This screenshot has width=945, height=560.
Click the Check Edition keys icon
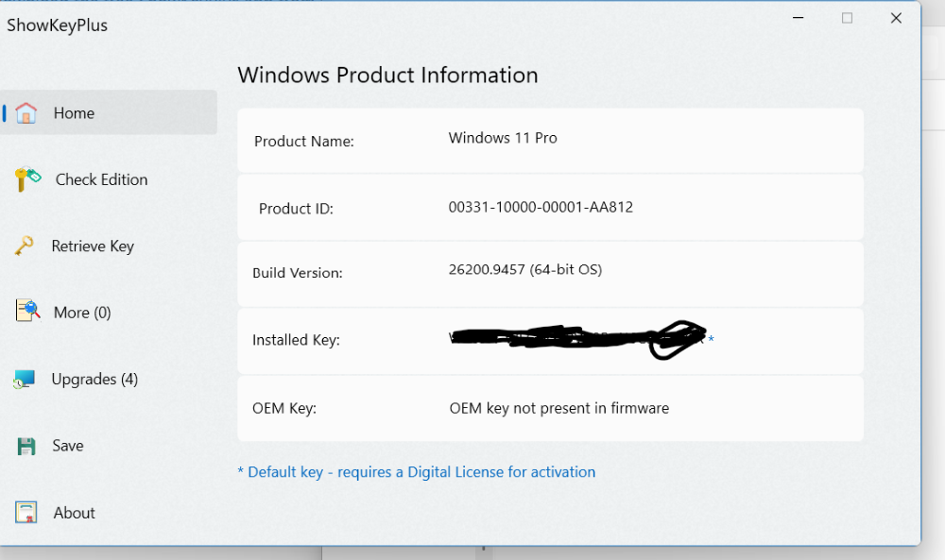27,178
